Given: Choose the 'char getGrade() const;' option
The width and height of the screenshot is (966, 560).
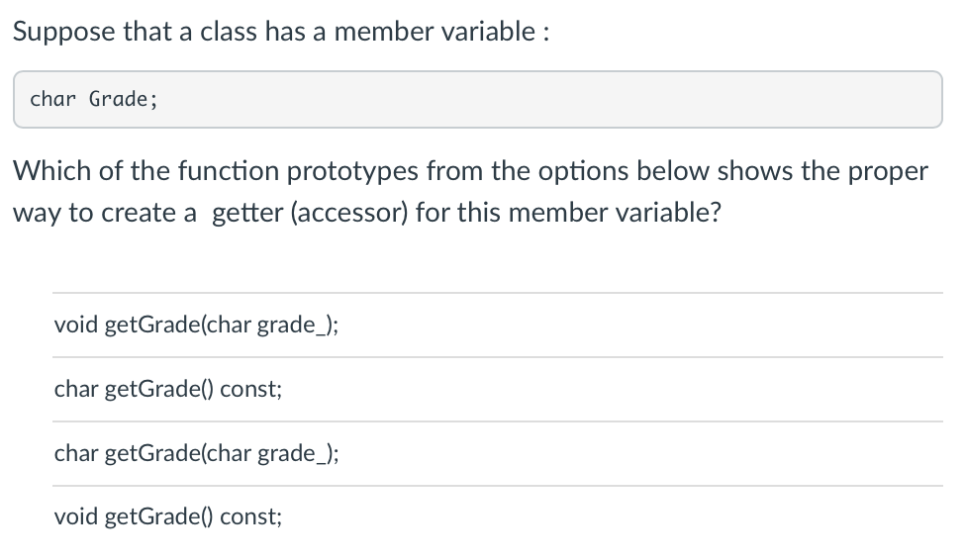Looking at the screenshot, I should (x=498, y=390).
